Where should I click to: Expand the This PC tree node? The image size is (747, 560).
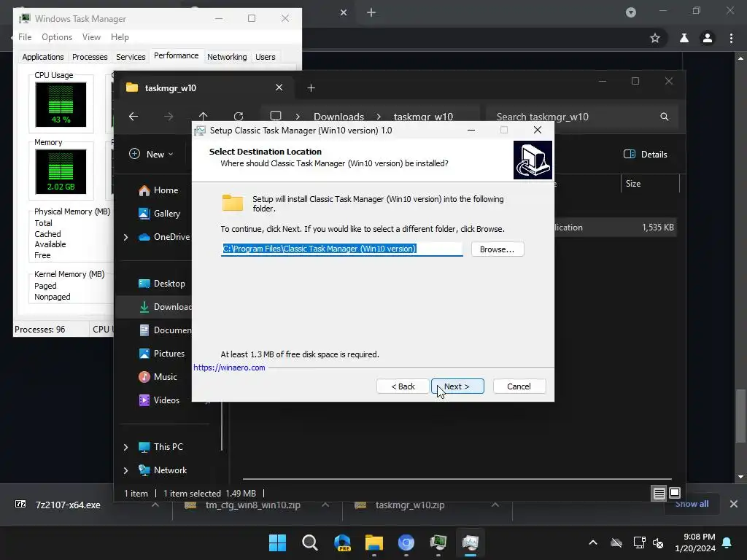(x=125, y=447)
